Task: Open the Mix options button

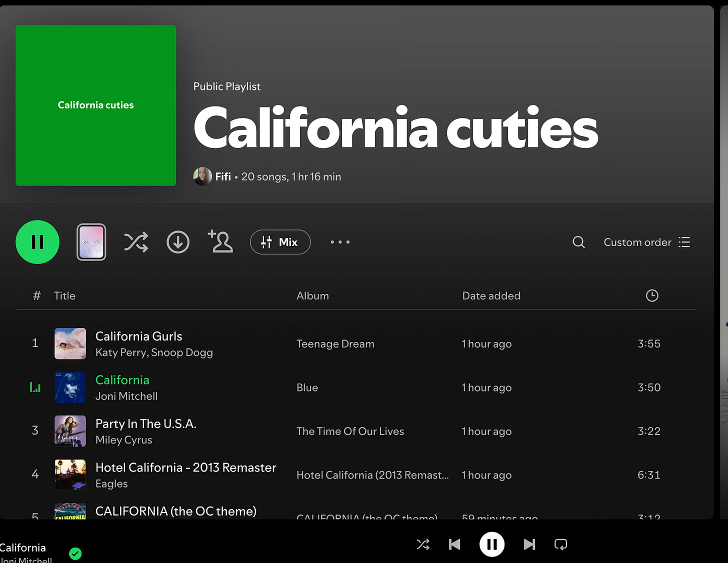Action: tap(280, 242)
